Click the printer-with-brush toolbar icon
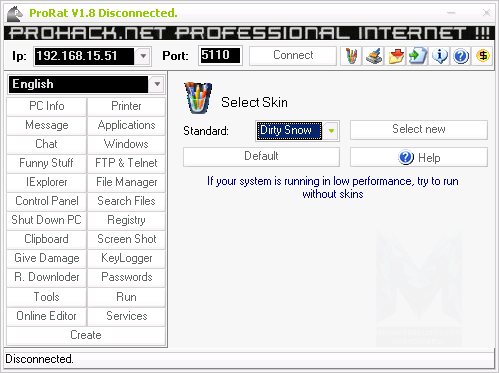499x373 pixels. (x=374, y=56)
